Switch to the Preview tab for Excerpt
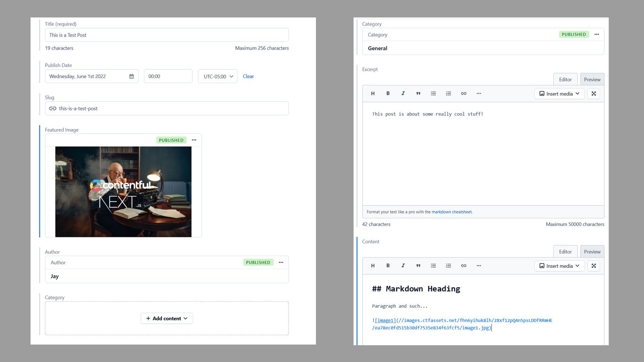The image size is (644, 362). [592, 80]
